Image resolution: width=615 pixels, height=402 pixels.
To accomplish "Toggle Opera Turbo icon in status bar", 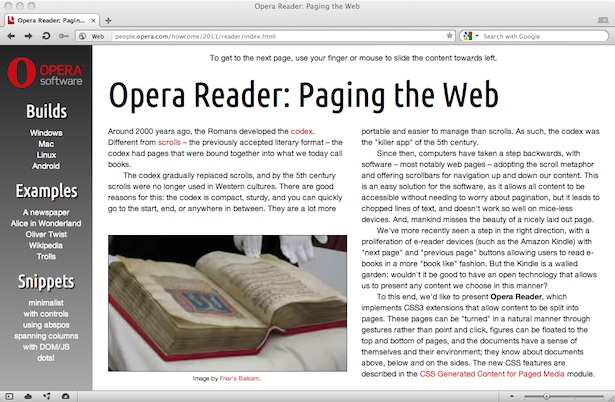I will coord(66,397).
